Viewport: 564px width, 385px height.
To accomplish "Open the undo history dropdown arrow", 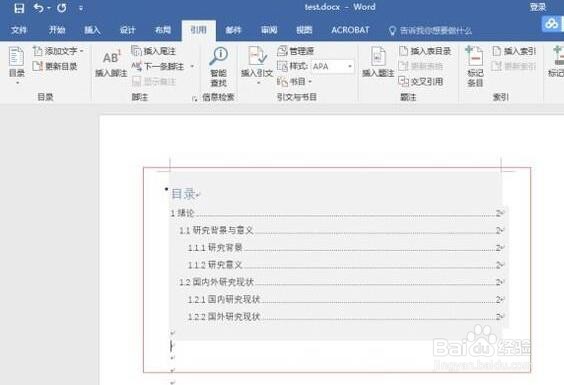I will pos(49,8).
